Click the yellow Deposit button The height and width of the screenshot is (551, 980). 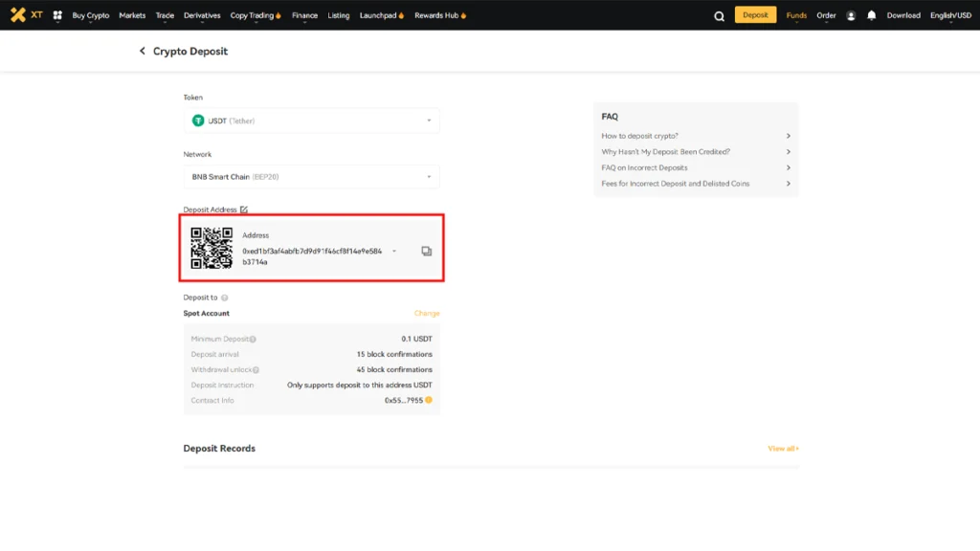tap(755, 15)
